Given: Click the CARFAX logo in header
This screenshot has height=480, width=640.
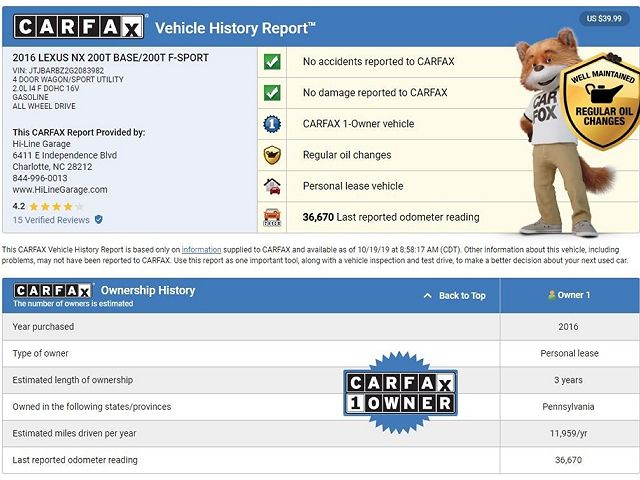Looking at the screenshot, I should coord(80,27).
